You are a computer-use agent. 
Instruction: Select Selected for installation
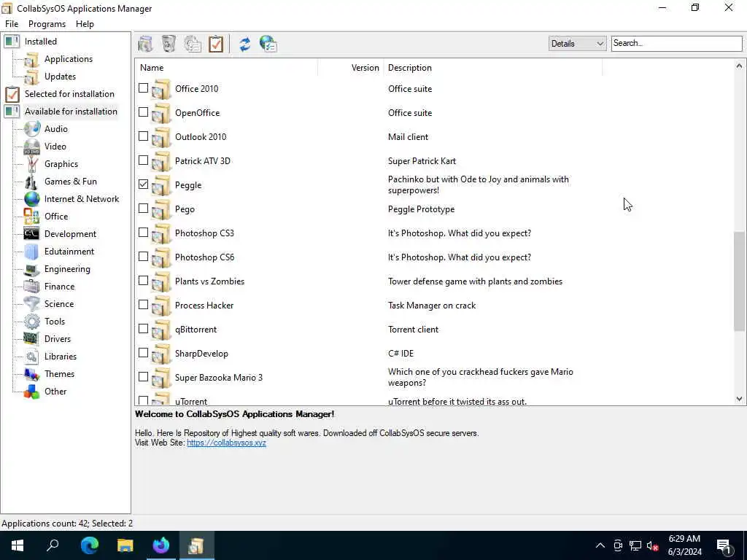tap(69, 94)
